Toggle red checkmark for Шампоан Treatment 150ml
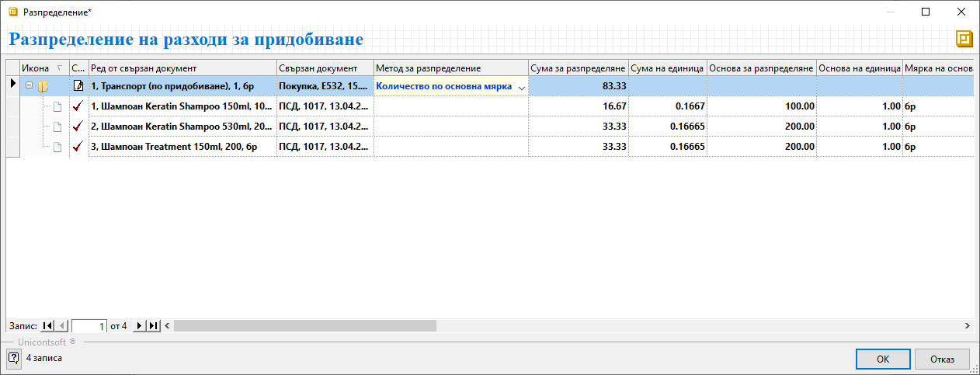 [78, 147]
